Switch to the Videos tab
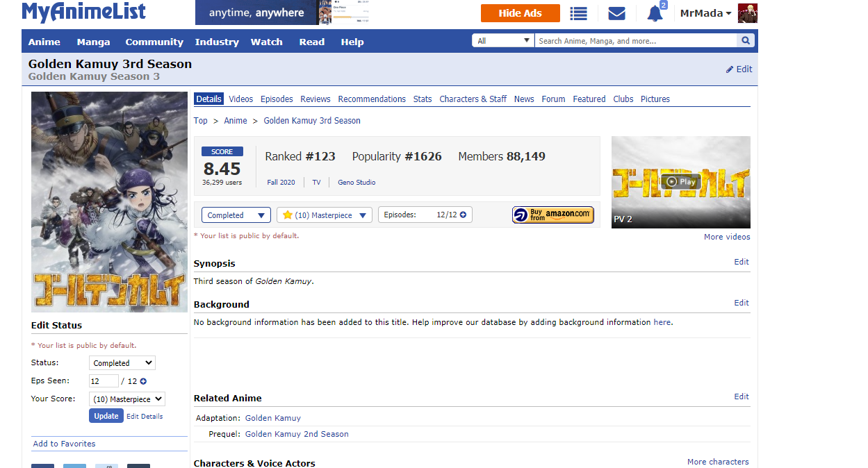Viewport: 868px width, 468px height. [x=241, y=99]
